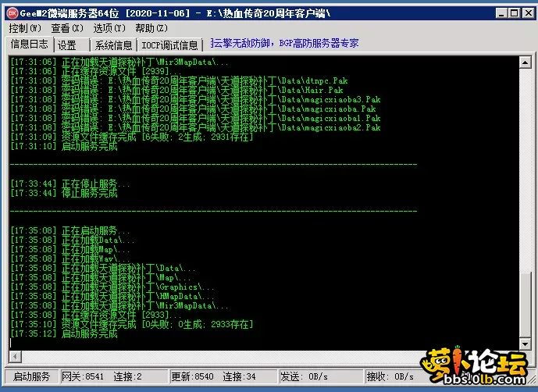Click the log line 0失败: 0生成: 2933存在

(132, 324)
